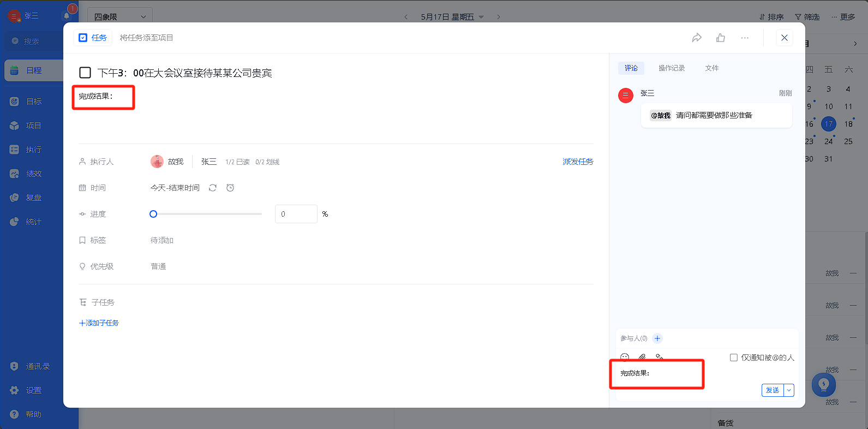Click 张三's red avatar in the comment
The height and width of the screenshot is (429, 868).
(625, 96)
